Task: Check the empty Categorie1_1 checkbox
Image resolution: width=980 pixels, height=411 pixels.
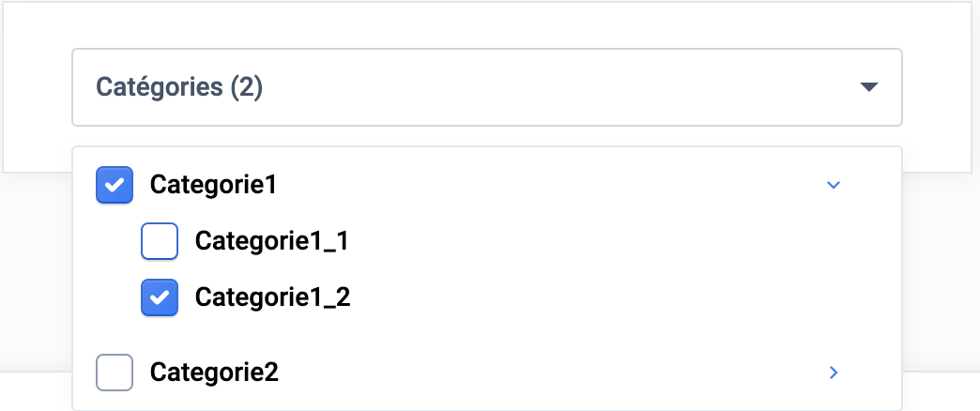Action: click(x=160, y=241)
